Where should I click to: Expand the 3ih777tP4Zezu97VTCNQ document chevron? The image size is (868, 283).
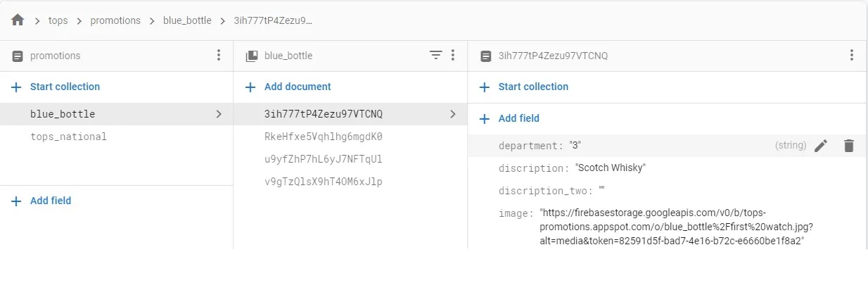click(x=453, y=114)
